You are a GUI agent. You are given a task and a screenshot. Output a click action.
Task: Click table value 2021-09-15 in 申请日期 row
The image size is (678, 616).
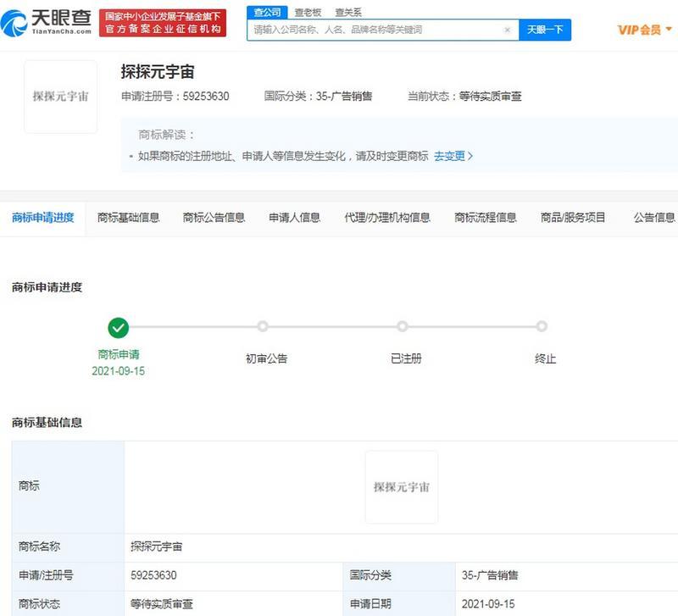(x=488, y=604)
